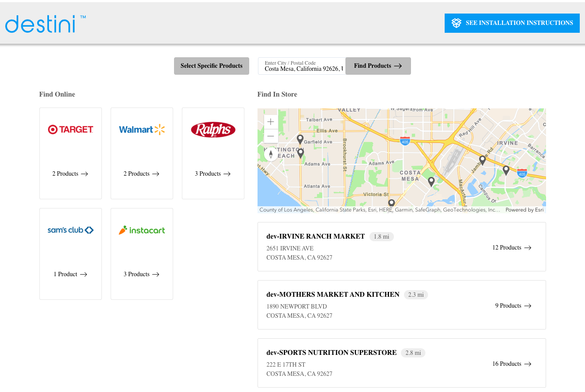This screenshot has width=585, height=392.
Task: Click the 2.8 mi distance badge
Action: (x=413, y=353)
